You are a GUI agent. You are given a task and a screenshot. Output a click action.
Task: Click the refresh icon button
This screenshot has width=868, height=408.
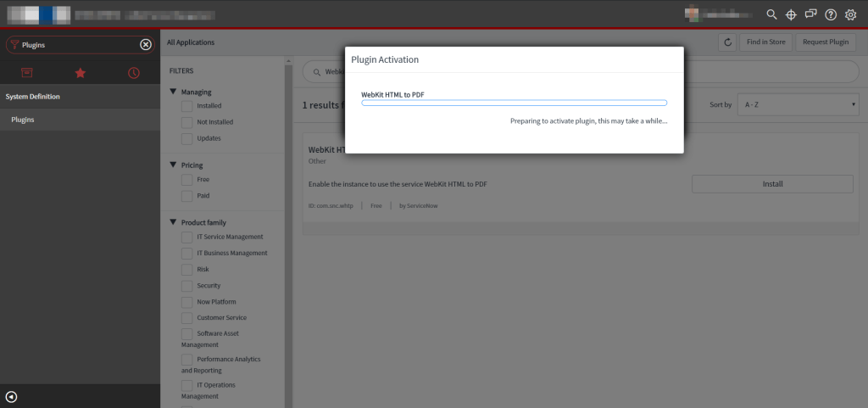726,42
